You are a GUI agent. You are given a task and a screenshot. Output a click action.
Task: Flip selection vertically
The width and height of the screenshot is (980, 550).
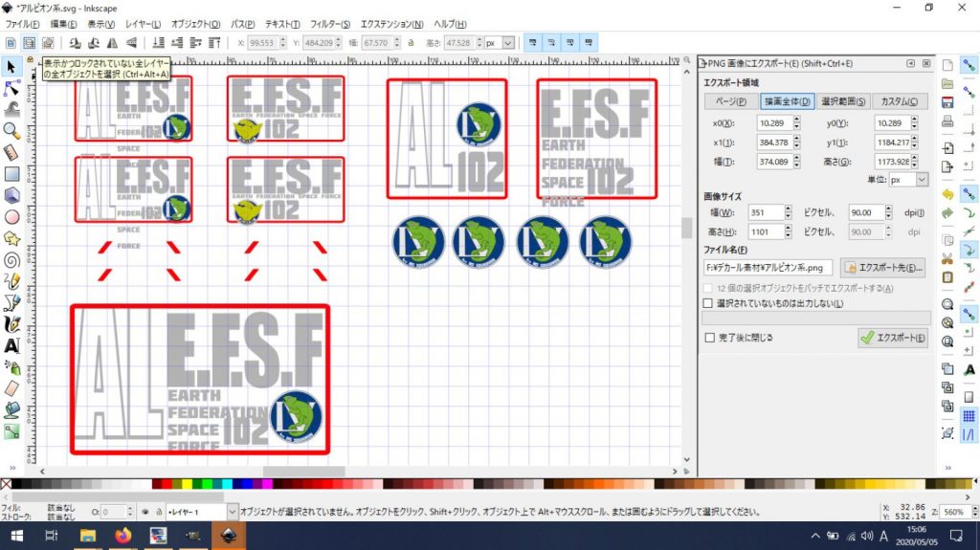[x=131, y=42]
